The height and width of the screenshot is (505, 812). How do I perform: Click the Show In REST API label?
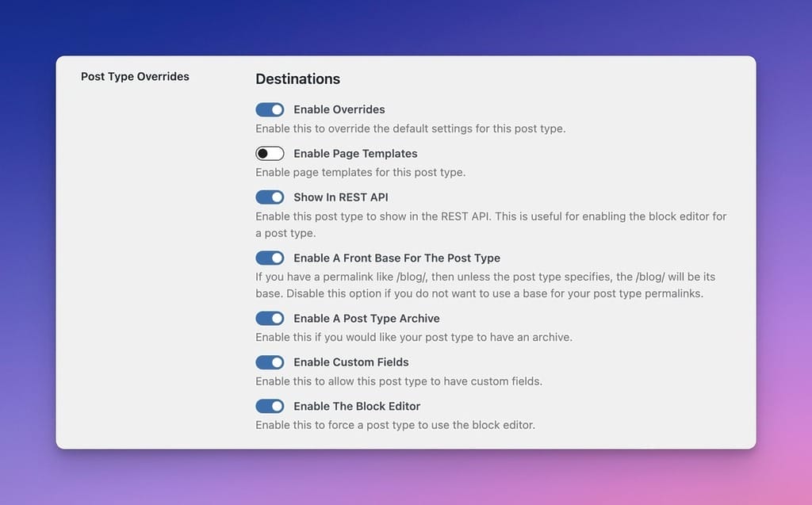pos(340,197)
